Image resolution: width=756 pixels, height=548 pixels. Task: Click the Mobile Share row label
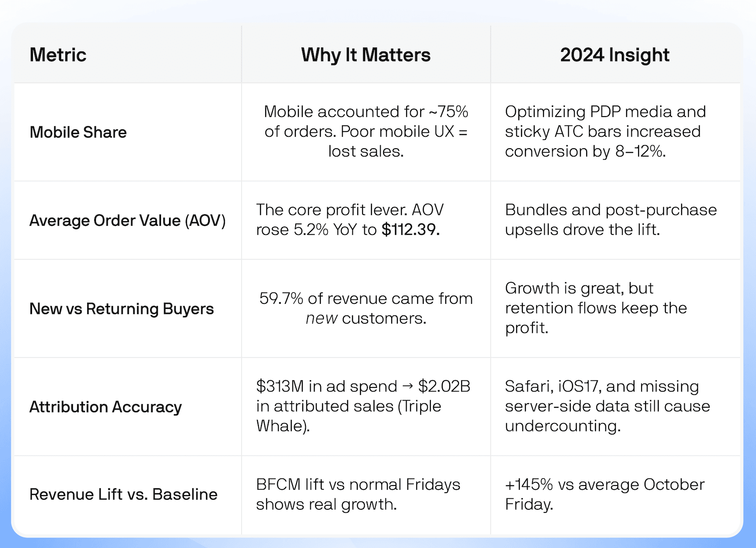(x=78, y=132)
